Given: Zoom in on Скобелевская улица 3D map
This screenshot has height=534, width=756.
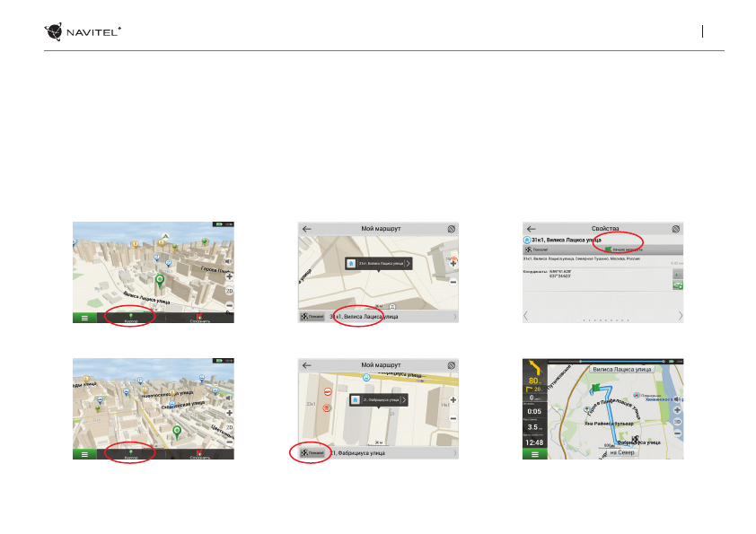Looking at the screenshot, I should 230,413.
